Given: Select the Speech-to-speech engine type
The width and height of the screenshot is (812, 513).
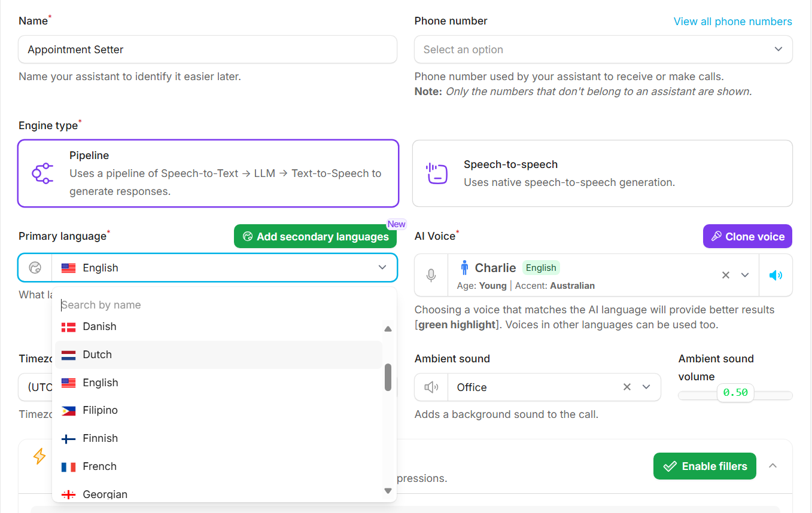Looking at the screenshot, I should (602, 173).
